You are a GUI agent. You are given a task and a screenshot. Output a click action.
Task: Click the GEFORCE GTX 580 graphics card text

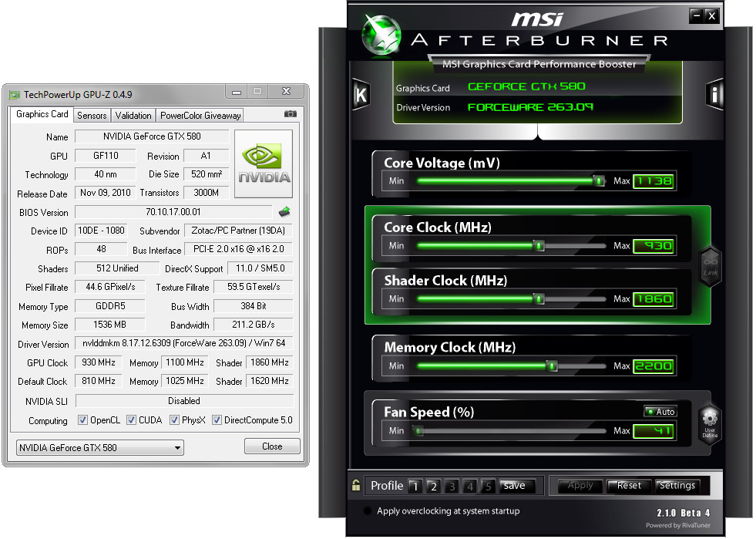coord(526,86)
